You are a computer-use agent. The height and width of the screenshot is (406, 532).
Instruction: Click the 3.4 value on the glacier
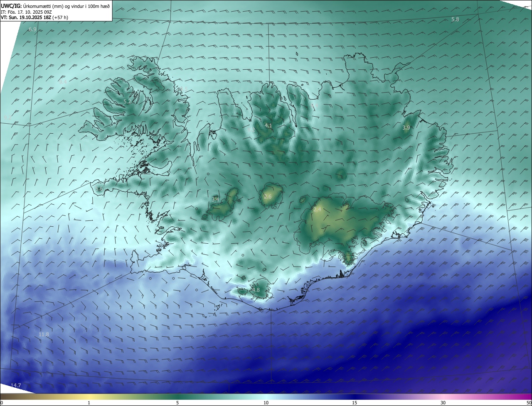(215, 200)
